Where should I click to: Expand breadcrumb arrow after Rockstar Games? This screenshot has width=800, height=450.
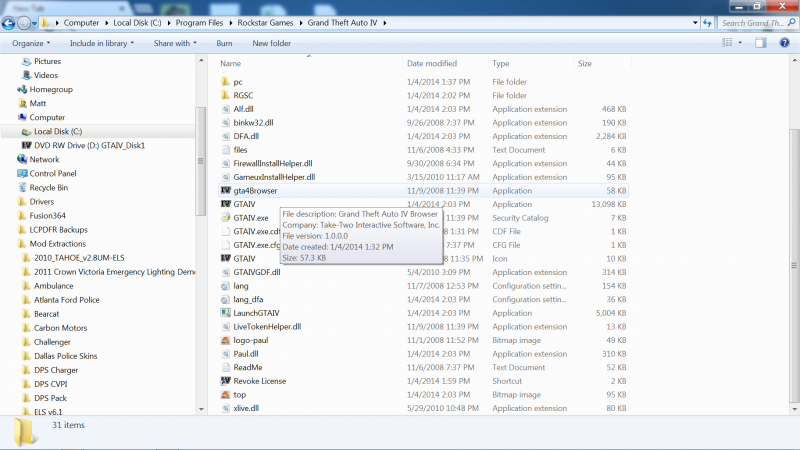pyautogui.click(x=301, y=23)
